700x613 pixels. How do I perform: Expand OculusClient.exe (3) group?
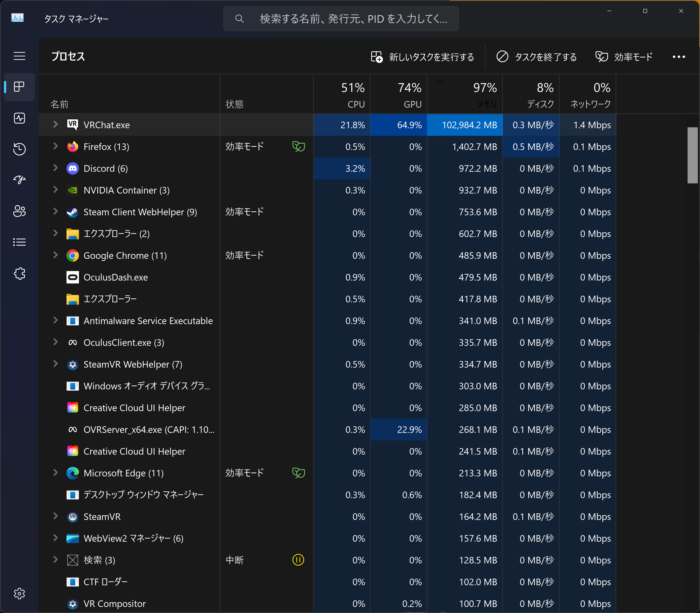55,342
